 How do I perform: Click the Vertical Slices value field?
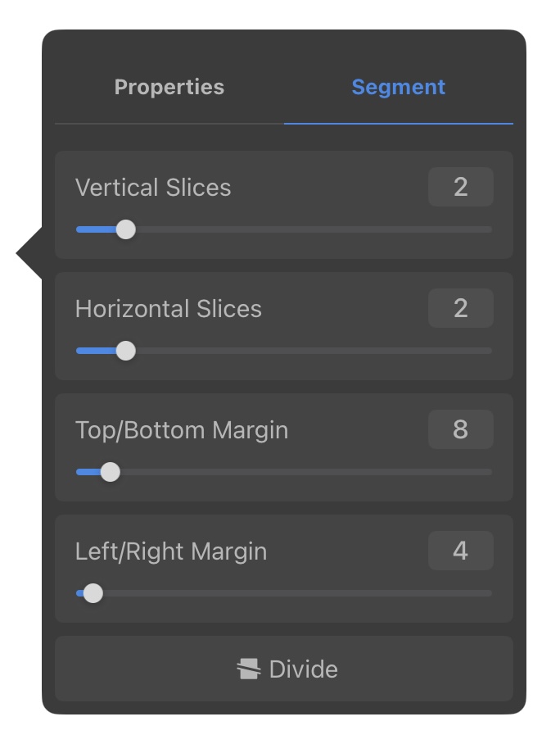pyautogui.click(x=461, y=187)
